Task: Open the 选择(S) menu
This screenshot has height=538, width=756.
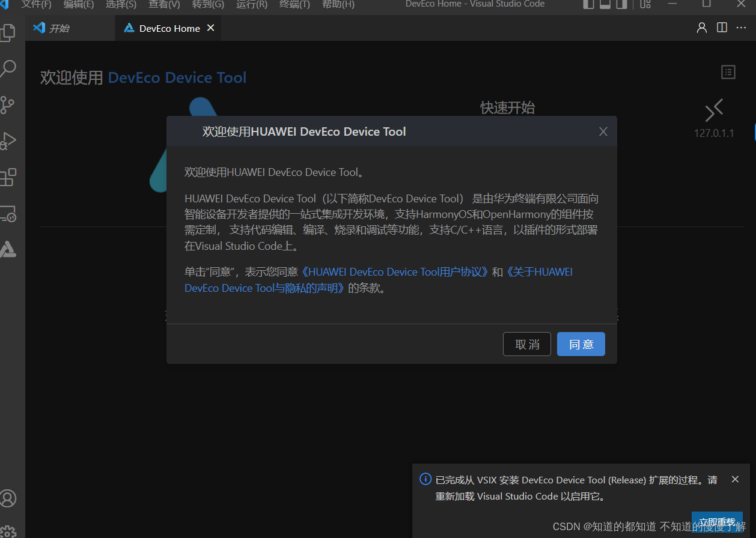Action: pos(121,4)
